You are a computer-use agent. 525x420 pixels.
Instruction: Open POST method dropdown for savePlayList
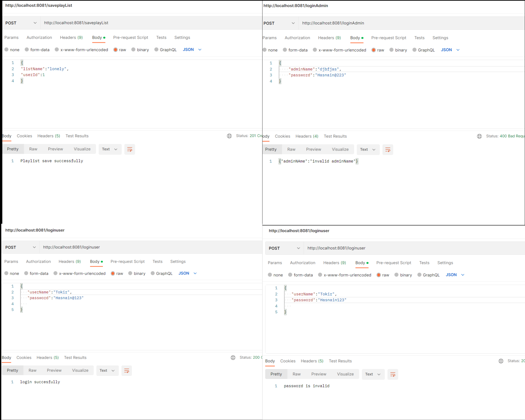click(21, 23)
